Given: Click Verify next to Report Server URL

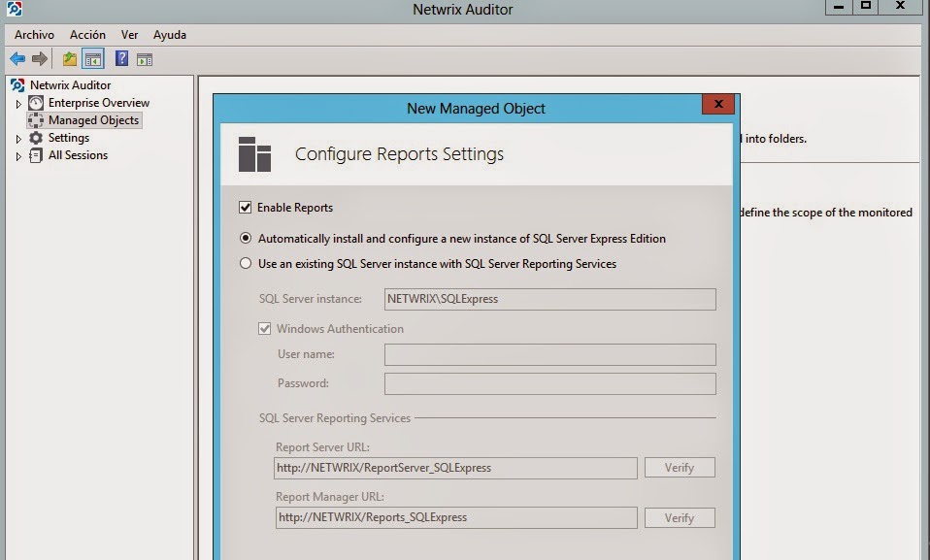Looking at the screenshot, I should [x=679, y=468].
